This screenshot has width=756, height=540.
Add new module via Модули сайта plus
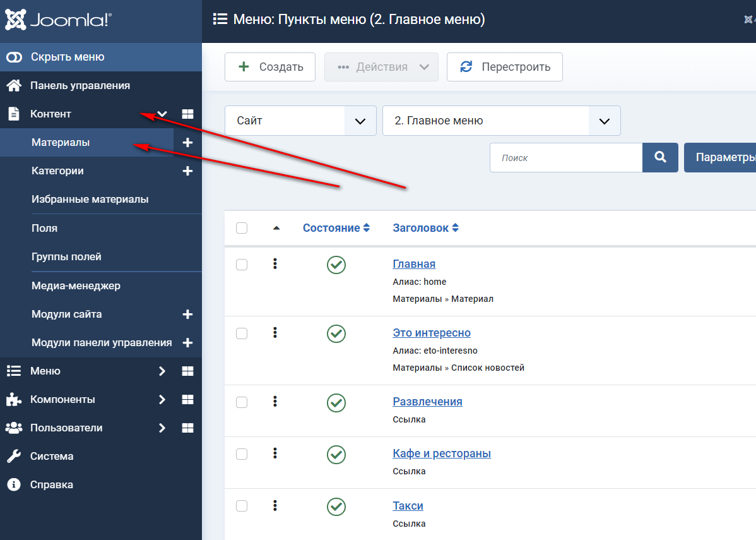click(x=187, y=315)
